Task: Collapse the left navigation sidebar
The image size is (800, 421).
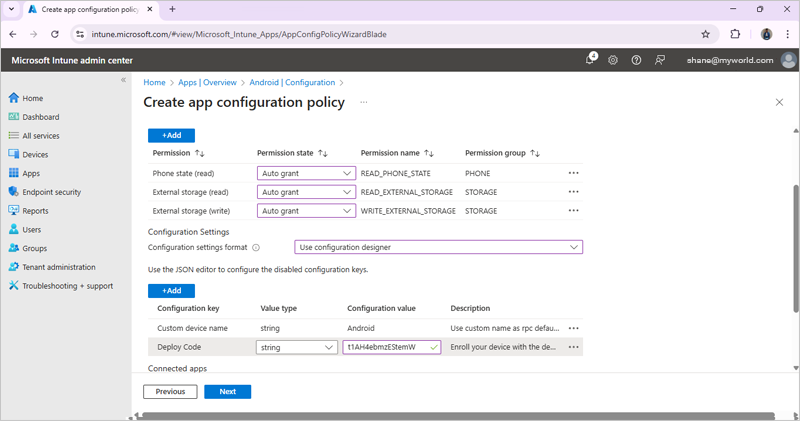Action: [124, 80]
